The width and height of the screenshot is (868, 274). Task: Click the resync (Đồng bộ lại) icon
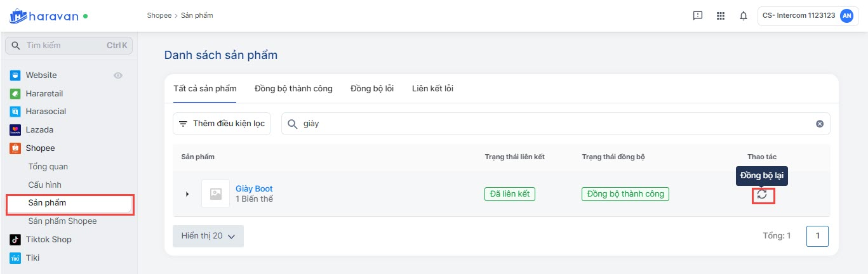pyautogui.click(x=762, y=195)
